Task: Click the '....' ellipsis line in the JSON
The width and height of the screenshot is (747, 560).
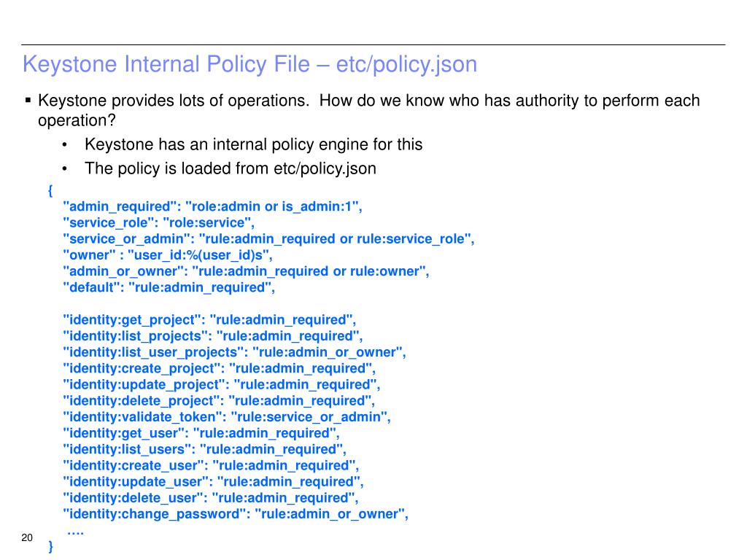Action: [x=76, y=533]
